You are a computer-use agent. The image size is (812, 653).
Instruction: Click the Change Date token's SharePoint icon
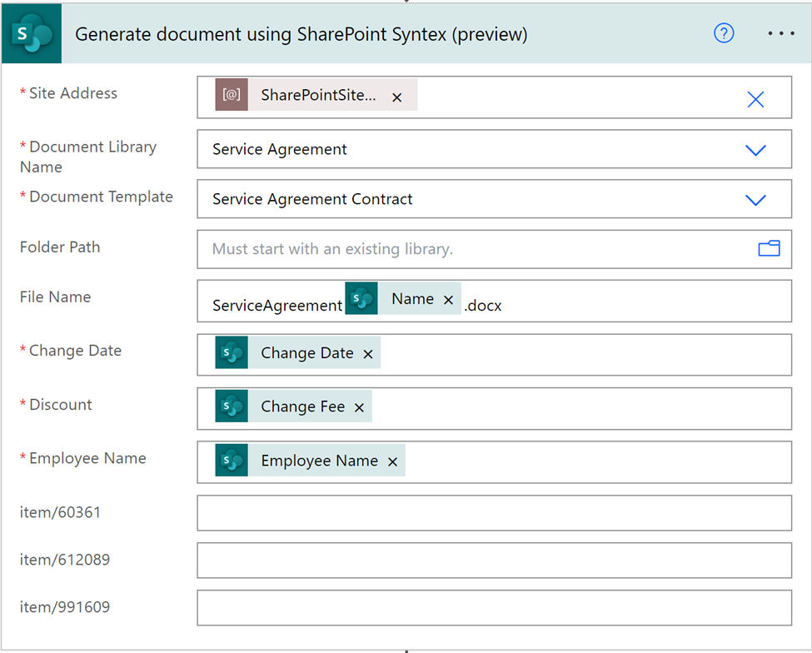click(x=232, y=353)
